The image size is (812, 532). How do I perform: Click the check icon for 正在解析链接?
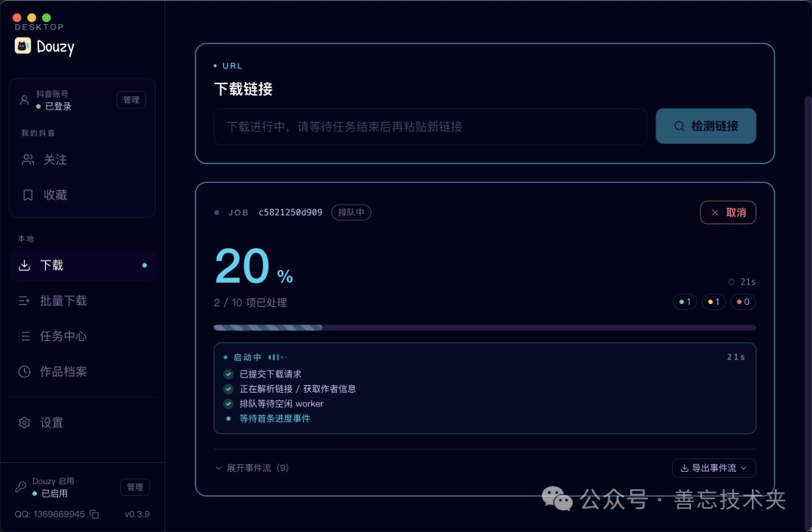(x=229, y=389)
